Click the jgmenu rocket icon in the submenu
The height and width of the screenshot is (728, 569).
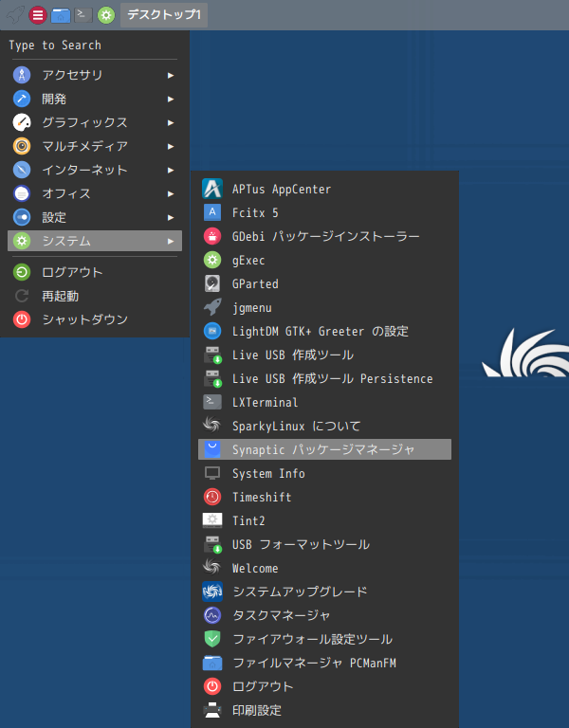pyautogui.click(x=212, y=307)
